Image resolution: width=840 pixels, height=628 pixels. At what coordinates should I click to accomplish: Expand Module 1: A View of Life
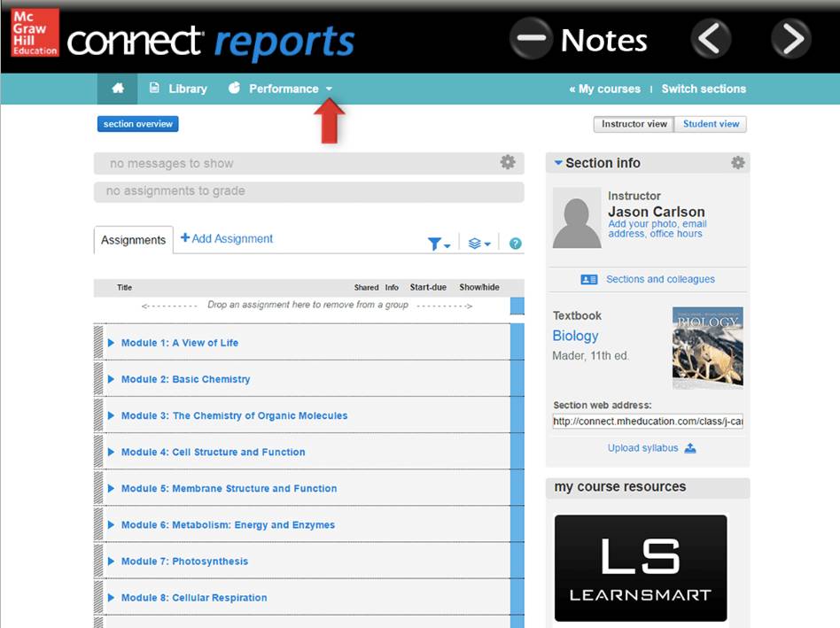pyautogui.click(x=111, y=343)
